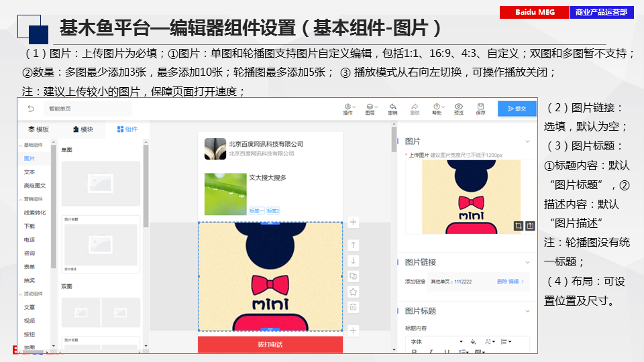Open the fill color bucket picker
The image size is (644, 362).
(x=473, y=341)
